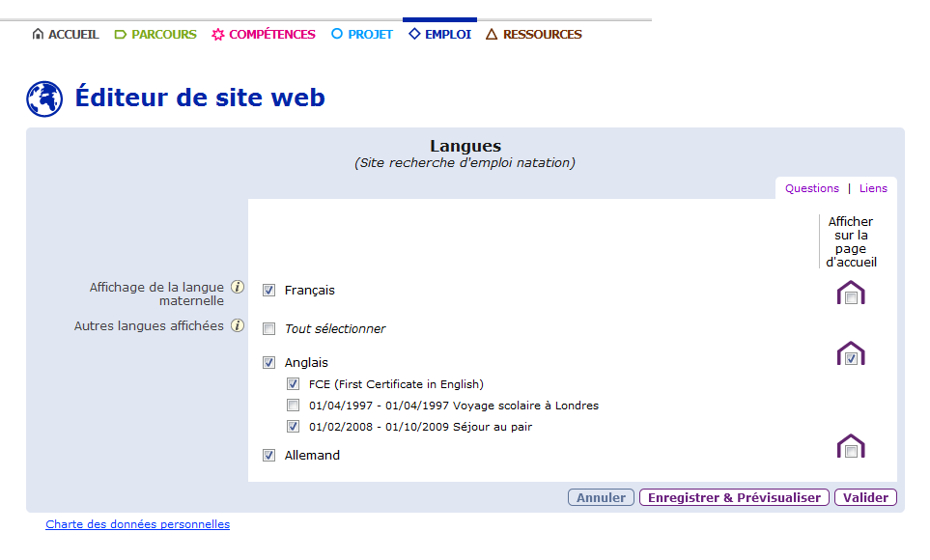Screen dimensions: 930x560
Task: Click the Autres langues affichées label
Action: (149, 325)
